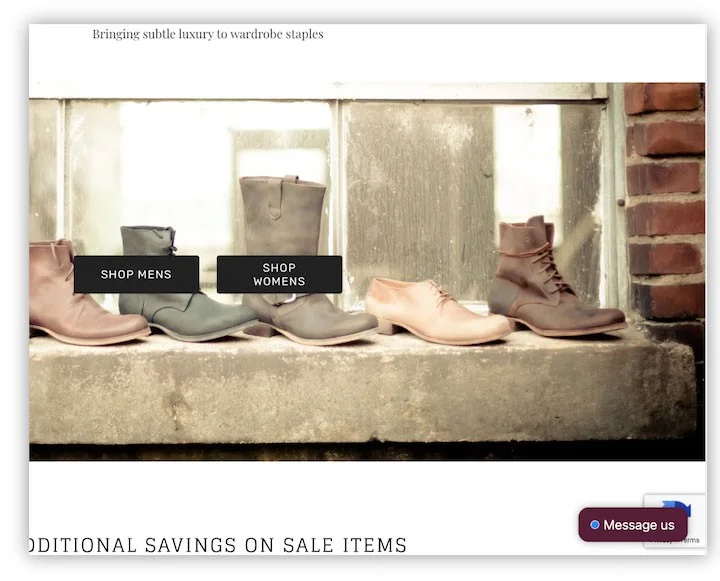
Task: Click the Terms link in reCAPTCHA badge
Action: (x=690, y=541)
